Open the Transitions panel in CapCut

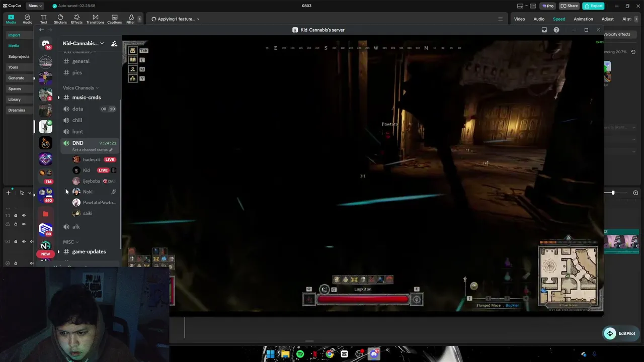pos(95,19)
